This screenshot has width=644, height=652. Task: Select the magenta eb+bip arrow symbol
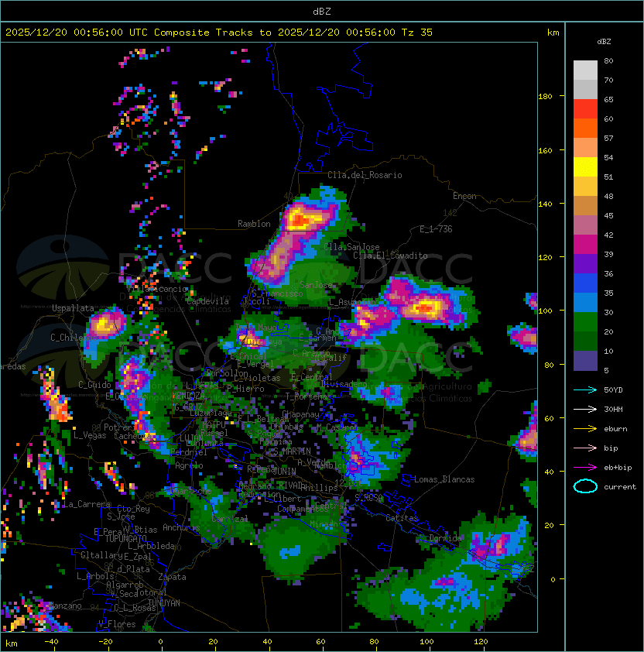pyautogui.click(x=585, y=467)
